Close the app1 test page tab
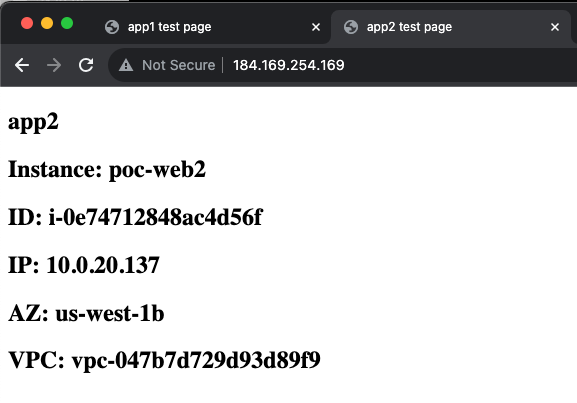The height and width of the screenshot is (403, 577). coord(316,27)
